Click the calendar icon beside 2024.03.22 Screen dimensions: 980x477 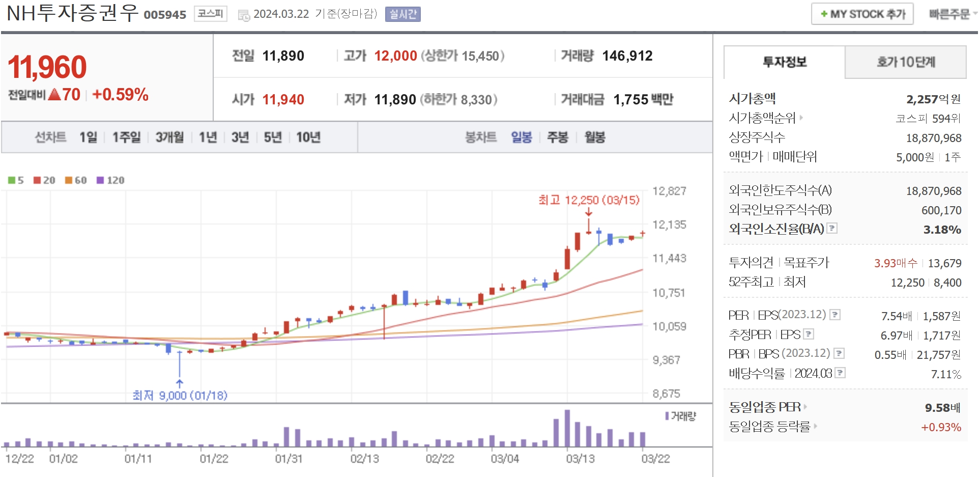tap(244, 15)
